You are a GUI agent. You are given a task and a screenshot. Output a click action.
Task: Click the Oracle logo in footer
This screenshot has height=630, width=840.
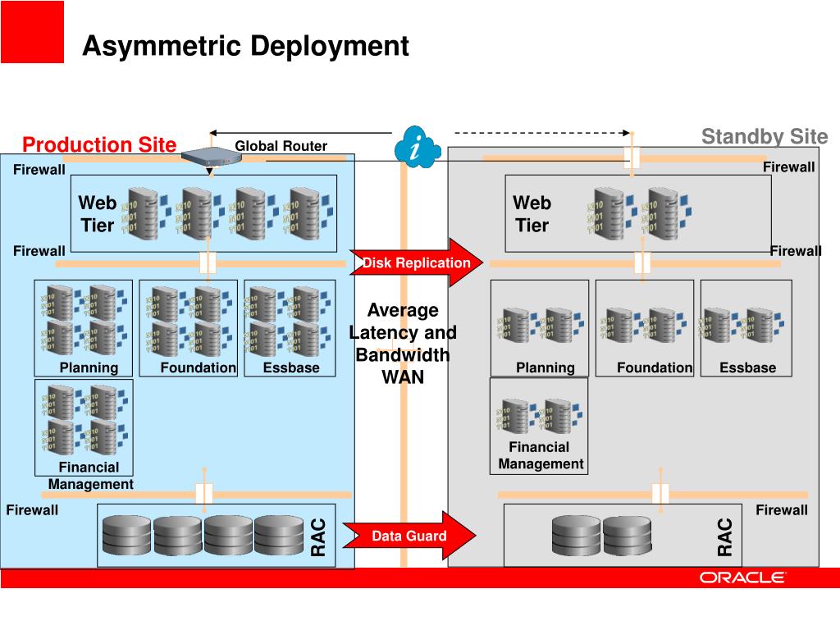(742, 577)
